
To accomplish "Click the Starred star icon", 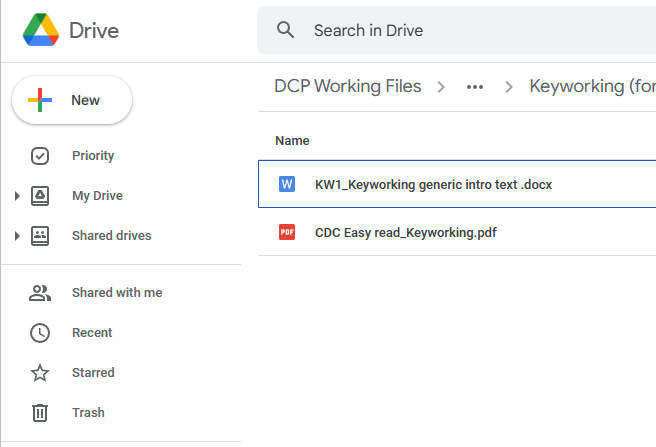I will click(40, 373).
